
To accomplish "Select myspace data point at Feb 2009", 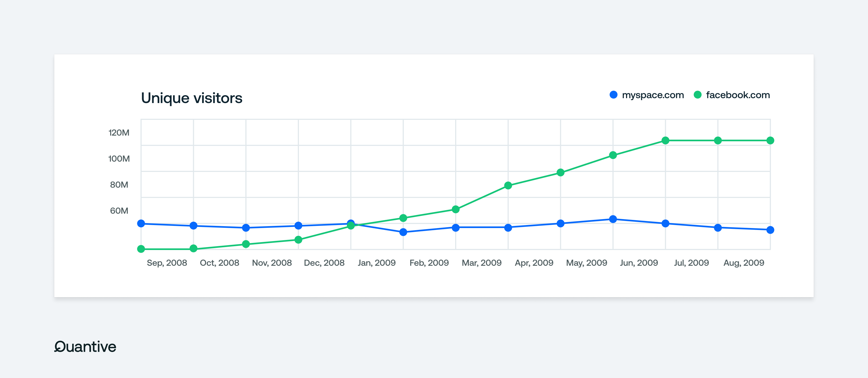I will coord(403,232).
